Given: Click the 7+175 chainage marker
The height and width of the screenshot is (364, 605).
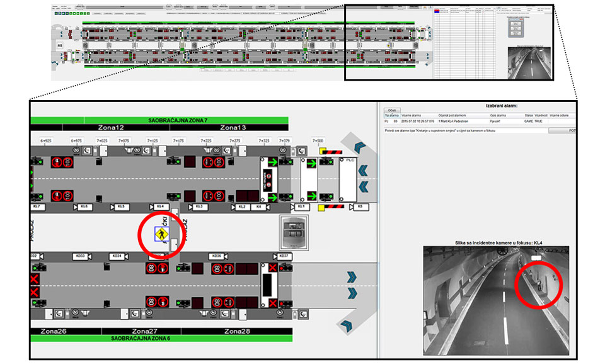Looking at the screenshot, I should click(178, 140).
